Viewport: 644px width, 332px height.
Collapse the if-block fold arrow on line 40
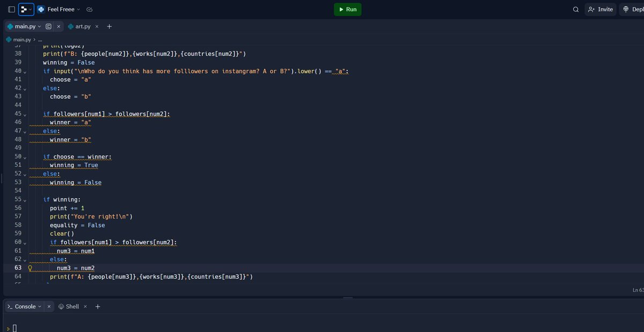(25, 71)
